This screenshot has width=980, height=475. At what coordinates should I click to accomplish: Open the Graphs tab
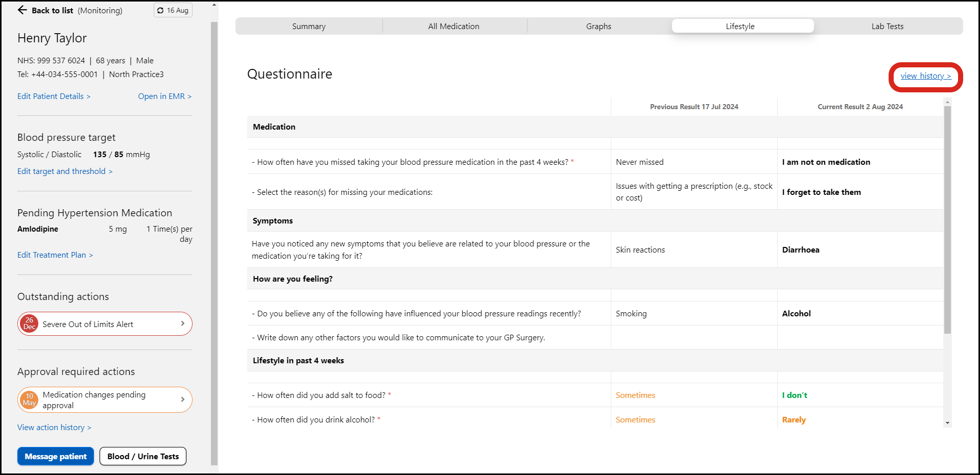click(x=599, y=27)
